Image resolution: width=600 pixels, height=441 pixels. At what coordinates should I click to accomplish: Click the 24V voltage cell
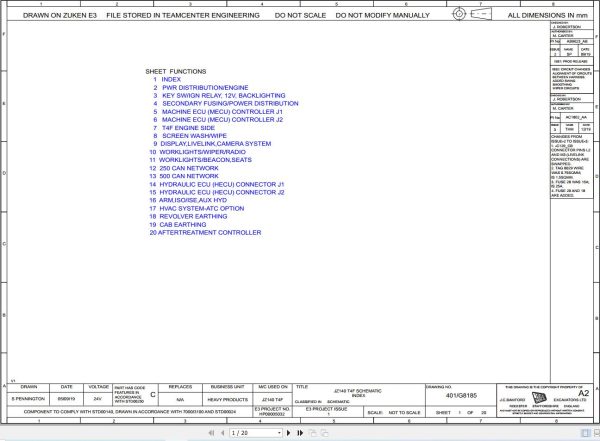[98, 399]
